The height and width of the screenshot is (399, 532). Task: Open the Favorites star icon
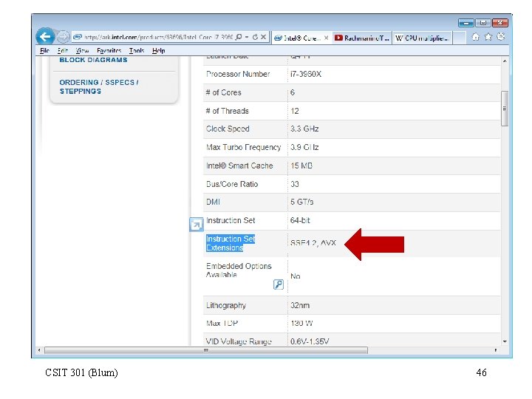pos(488,37)
